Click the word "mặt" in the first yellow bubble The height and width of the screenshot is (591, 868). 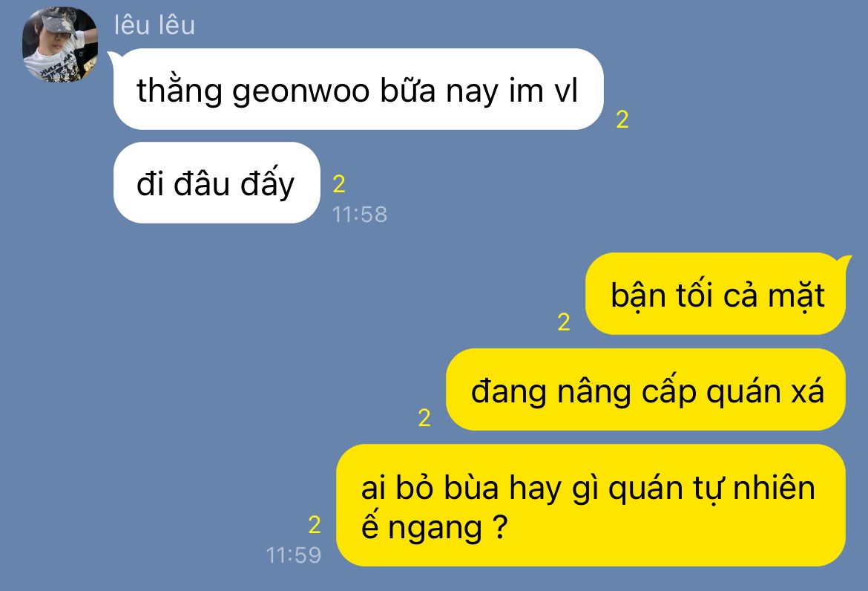[797, 295]
